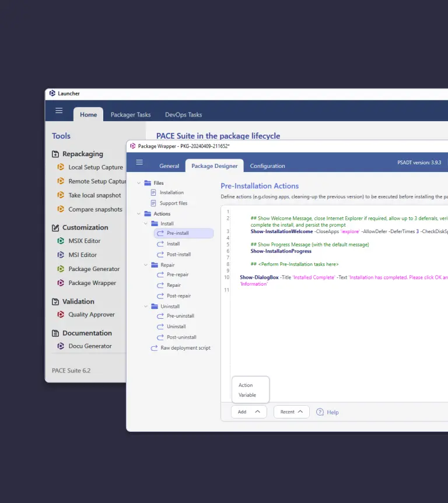The image size is (448, 503).
Task: Click the MSIX Editor tool icon
Action: tap(60, 241)
